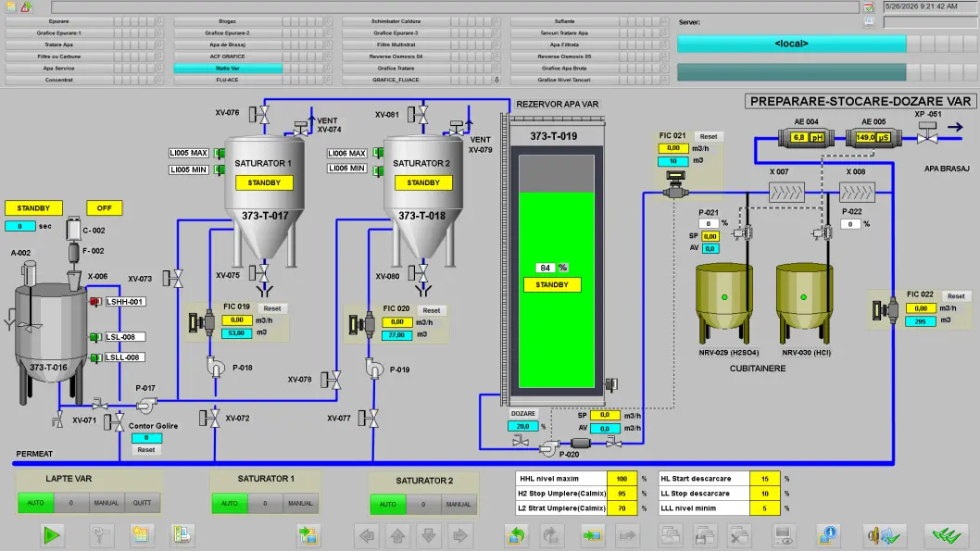Click pump P-020 symbol
This screenshot has width=980, height=551.
click(x=548, y=447)
